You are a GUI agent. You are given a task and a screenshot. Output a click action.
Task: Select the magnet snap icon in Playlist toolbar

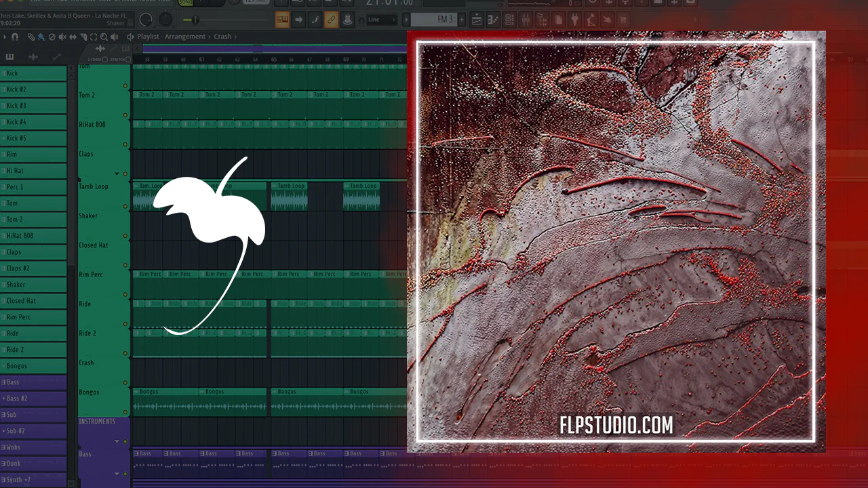click(15, 37)
